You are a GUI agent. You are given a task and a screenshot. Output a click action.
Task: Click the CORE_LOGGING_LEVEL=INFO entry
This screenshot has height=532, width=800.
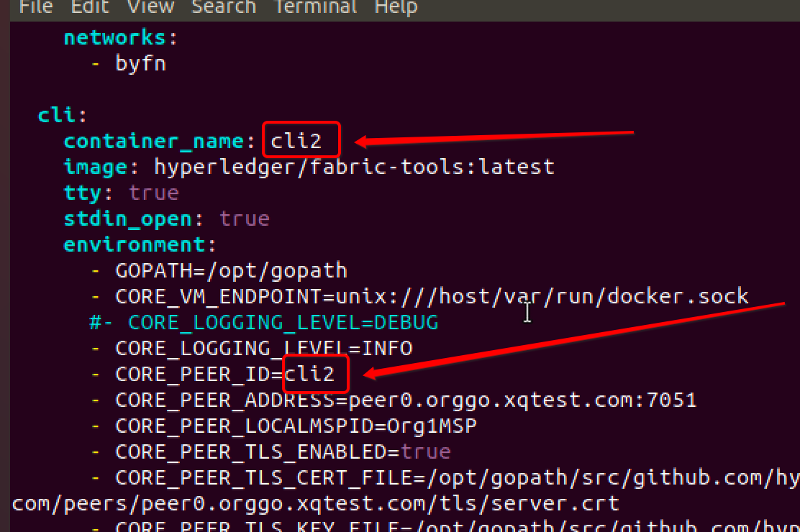(x=263, y=348)
